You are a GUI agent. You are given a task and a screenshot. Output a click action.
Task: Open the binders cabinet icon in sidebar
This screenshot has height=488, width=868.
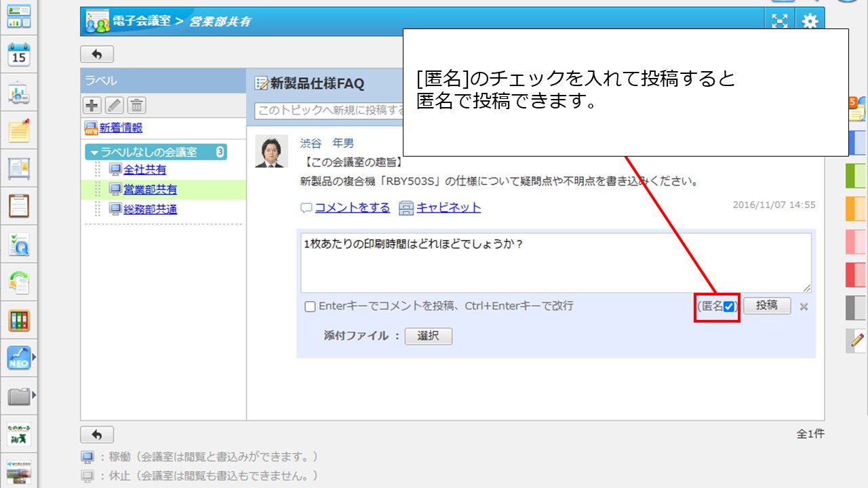pos(19,321)
